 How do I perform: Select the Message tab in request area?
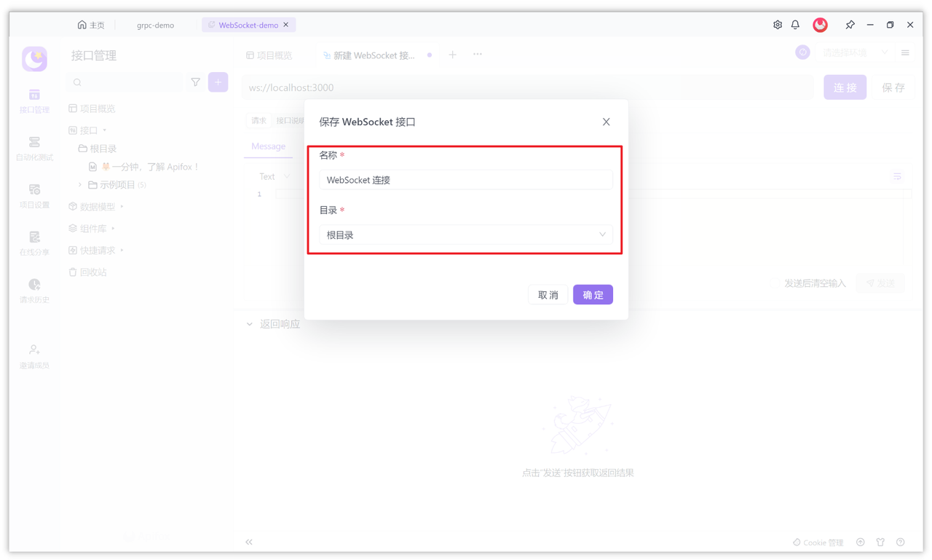click(x=268, y=146)
